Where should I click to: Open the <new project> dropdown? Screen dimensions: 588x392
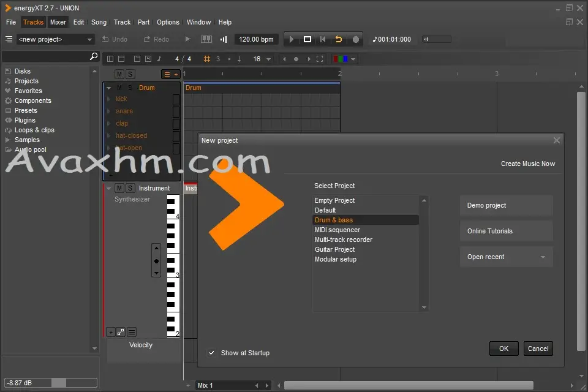(x=55, y=39)
